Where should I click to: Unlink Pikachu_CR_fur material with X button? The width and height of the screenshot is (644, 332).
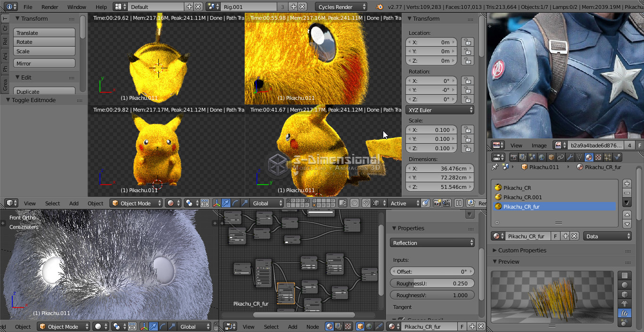[574, 236]
